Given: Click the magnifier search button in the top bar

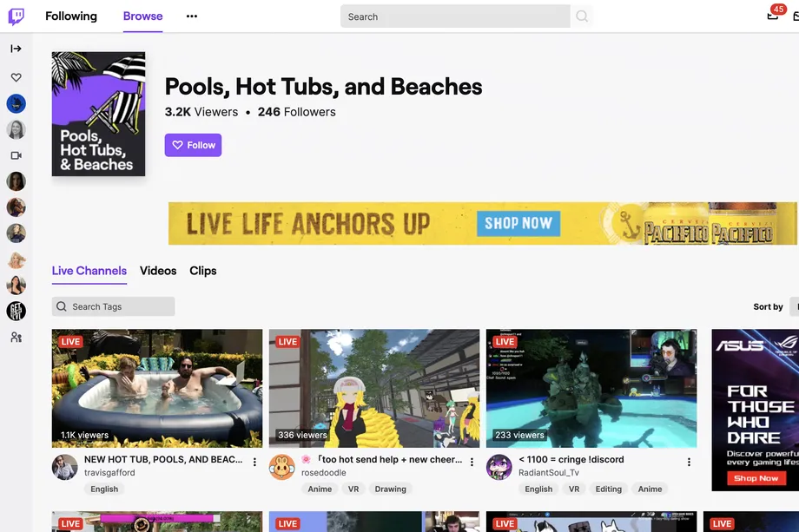Looking at the screenshot, I should pyautogui.click(x=581, y=16).
